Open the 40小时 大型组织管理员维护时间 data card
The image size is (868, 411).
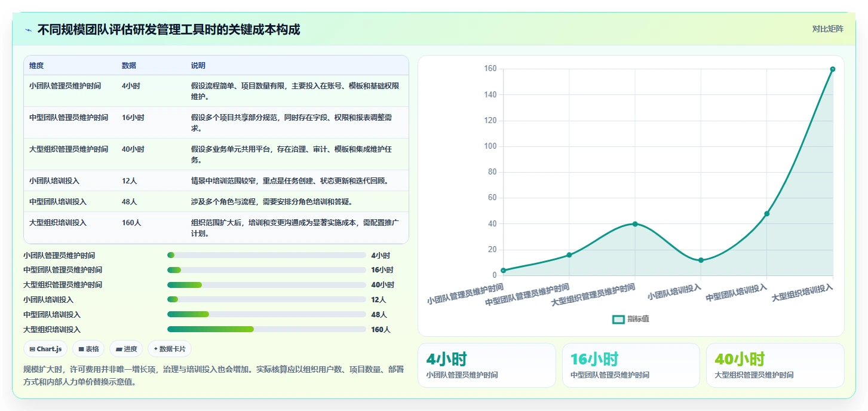(x=775, y=365)
